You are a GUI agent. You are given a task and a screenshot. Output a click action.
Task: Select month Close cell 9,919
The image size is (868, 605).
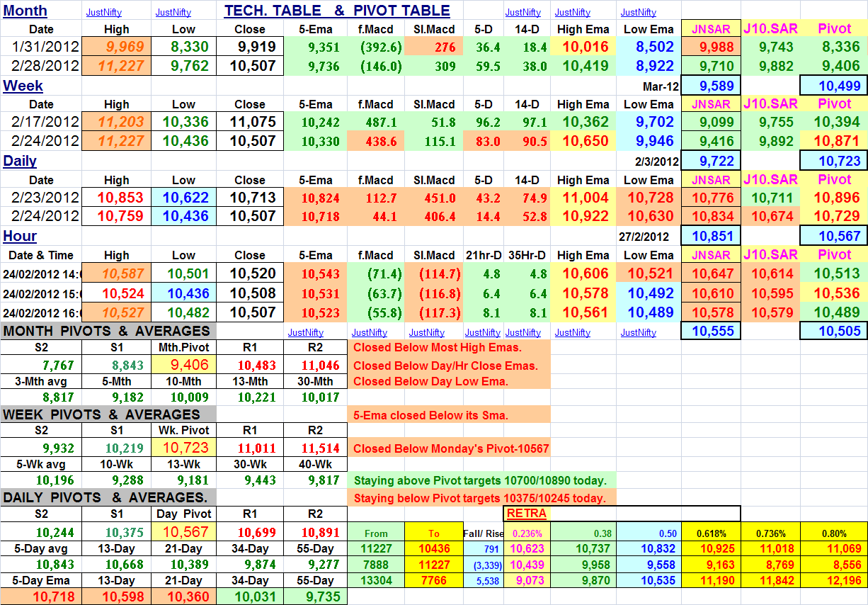(250, 47)
